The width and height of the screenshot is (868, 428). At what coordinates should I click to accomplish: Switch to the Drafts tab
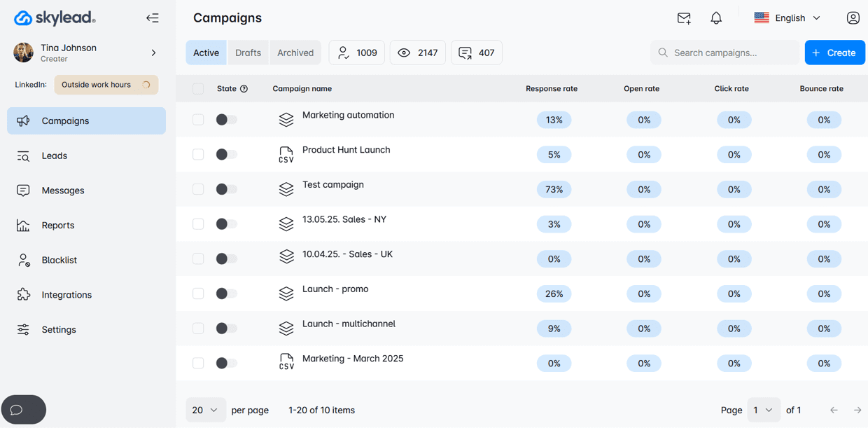point(248,52)
